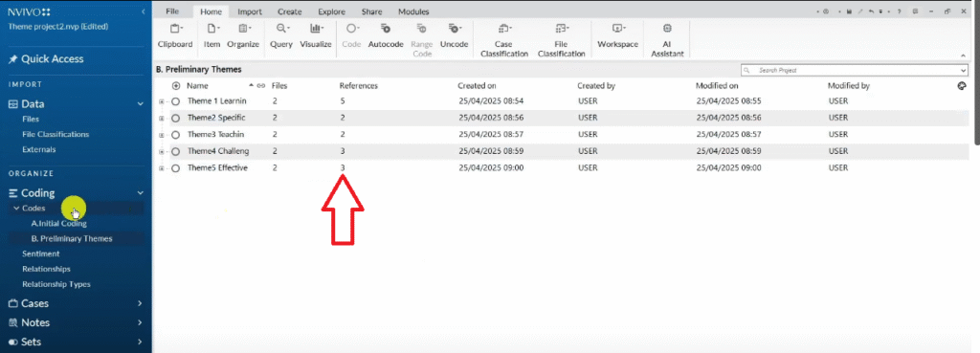Open the Query ribbon menu
Image resolution: width=980 pixels, height=353 pixels.
[x=281, y=36]
